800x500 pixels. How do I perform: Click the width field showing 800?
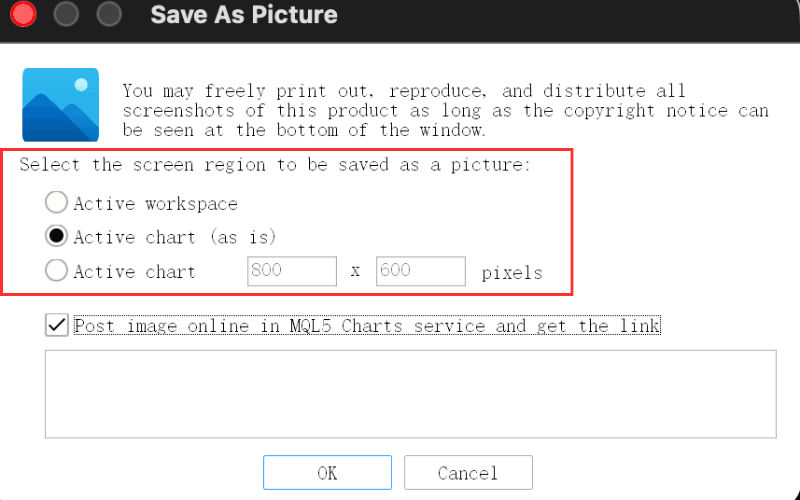coord(292,271)
